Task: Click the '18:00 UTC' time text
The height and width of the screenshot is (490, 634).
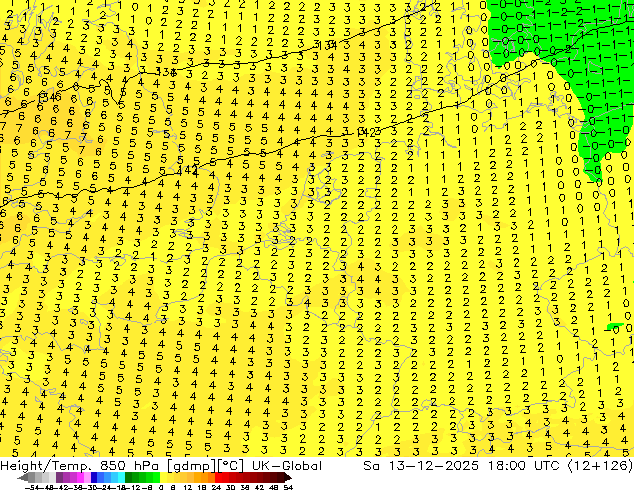Action: (523, 466)
